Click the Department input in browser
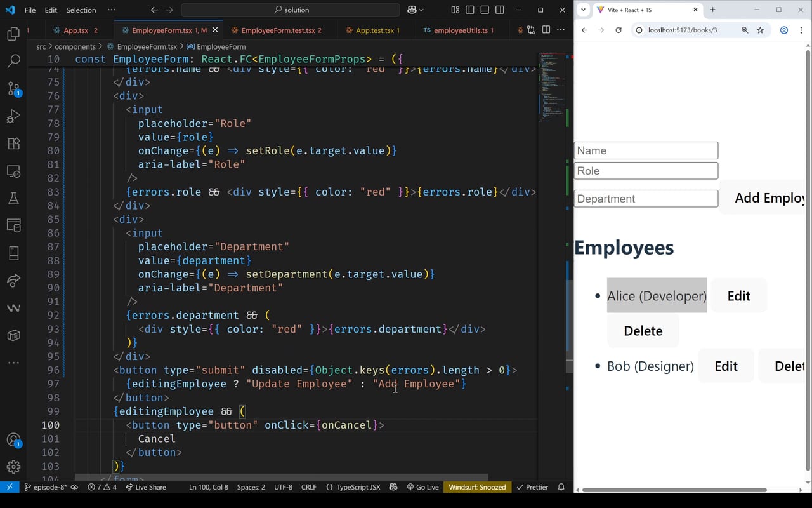The image size is (812, 508). tap(646, 199)
